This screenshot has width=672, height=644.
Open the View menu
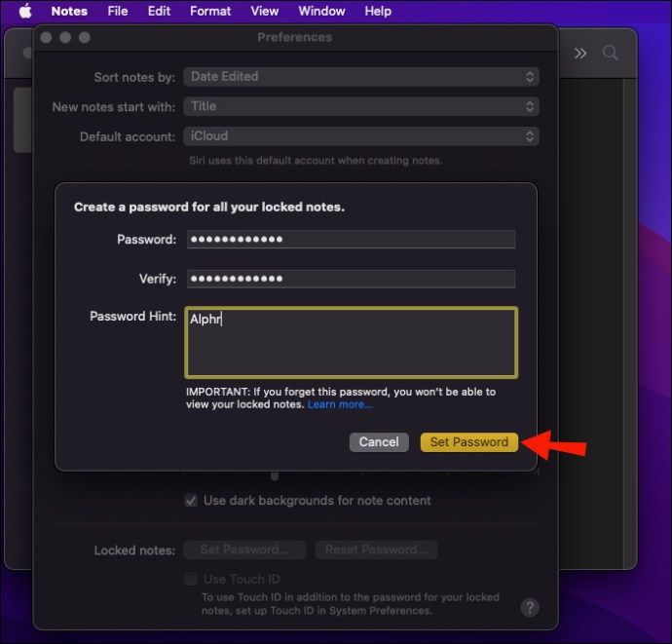(265, 11)
